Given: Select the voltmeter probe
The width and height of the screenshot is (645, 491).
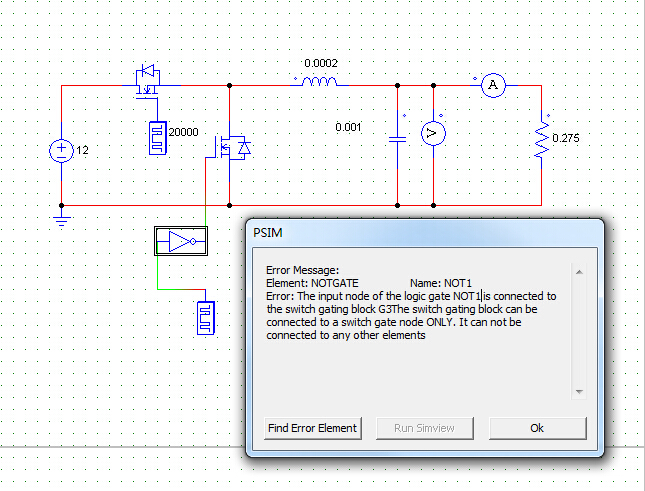Looking at the screenshot, I should coord(433,133).
